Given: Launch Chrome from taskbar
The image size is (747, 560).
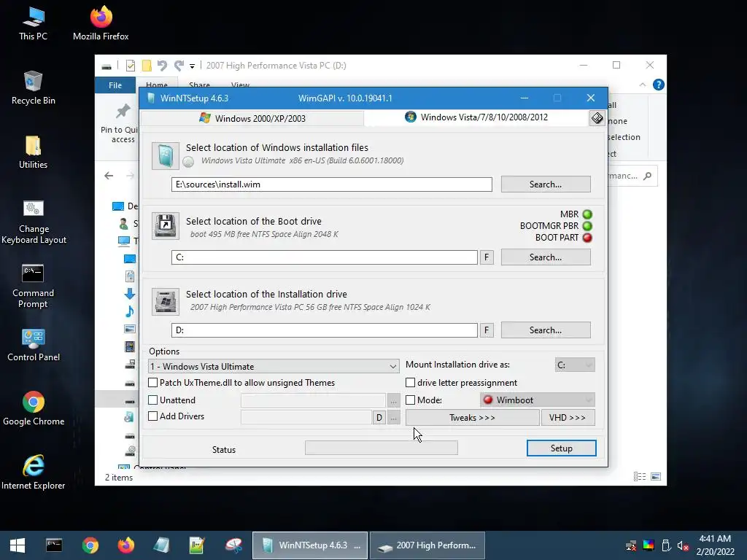Looking at the screenshot, I should point(90,545).
